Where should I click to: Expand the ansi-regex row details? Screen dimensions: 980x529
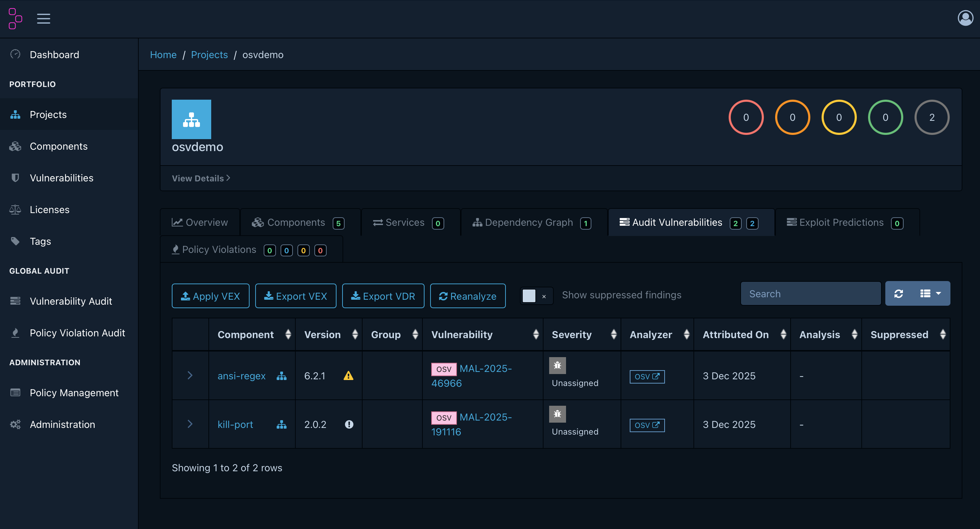190,376
